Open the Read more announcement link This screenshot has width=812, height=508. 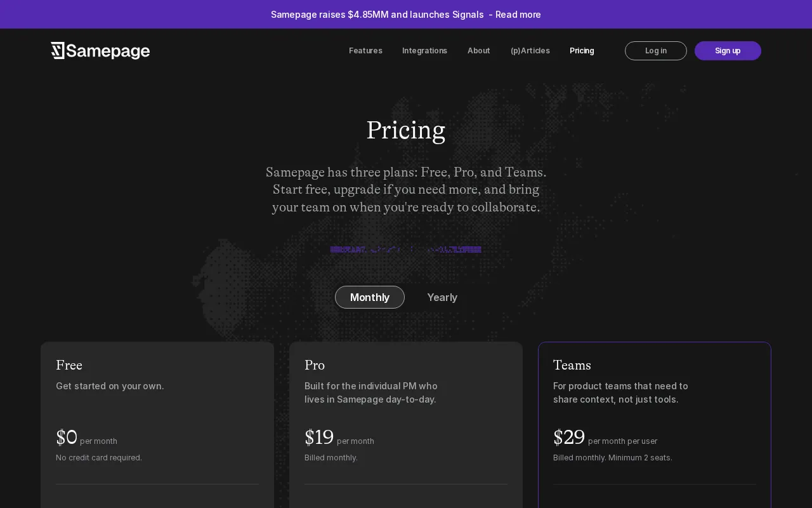(518, 15)
